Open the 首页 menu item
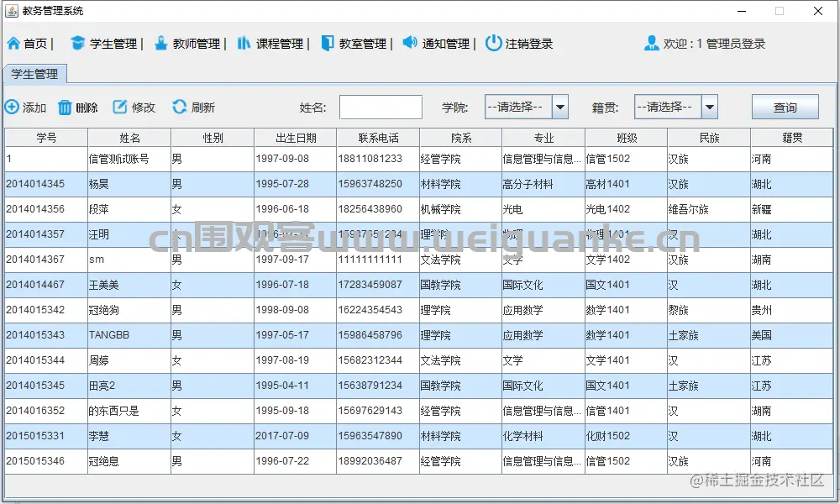The image size is (840, 504). (x=35, y=44)
